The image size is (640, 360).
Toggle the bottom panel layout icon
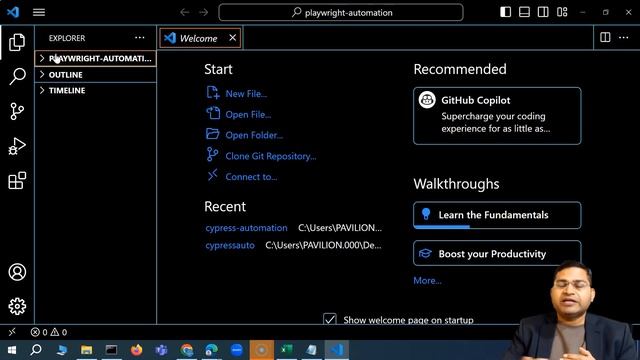(524, 12)
